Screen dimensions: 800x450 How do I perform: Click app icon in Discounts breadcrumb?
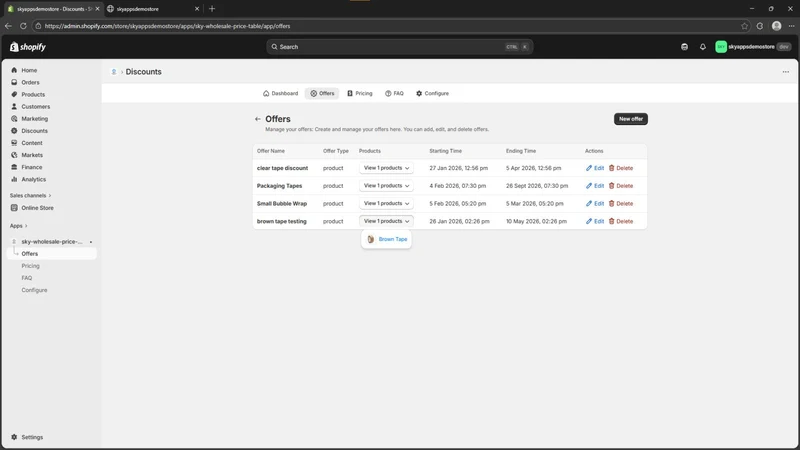click(114, 72)
